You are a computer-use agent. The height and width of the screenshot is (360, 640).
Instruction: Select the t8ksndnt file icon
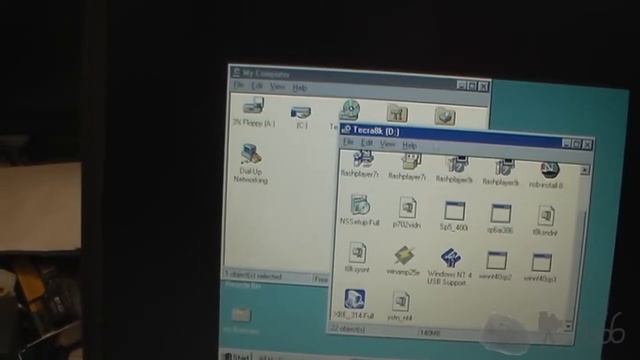(x=546, y=216)
